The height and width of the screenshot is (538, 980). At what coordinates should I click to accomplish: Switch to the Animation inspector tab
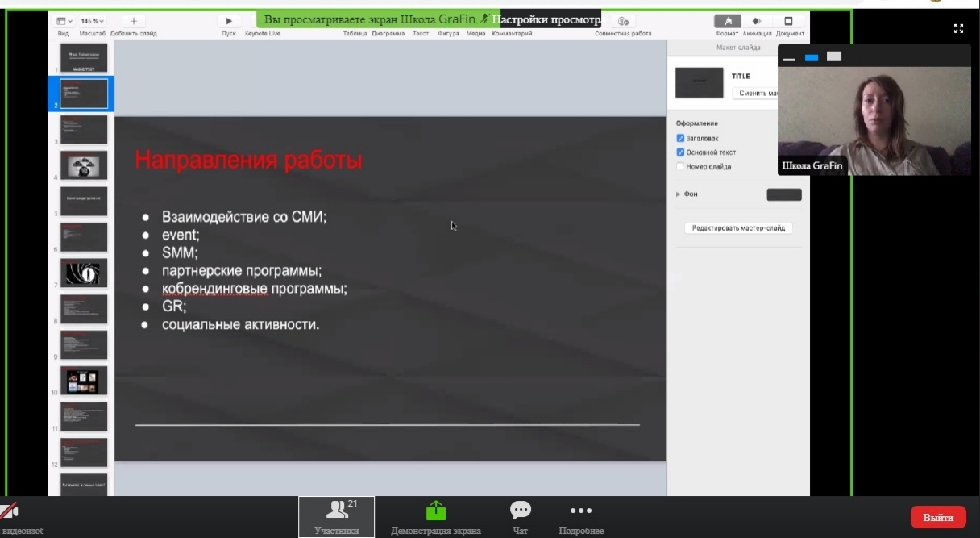pos(756,21)
